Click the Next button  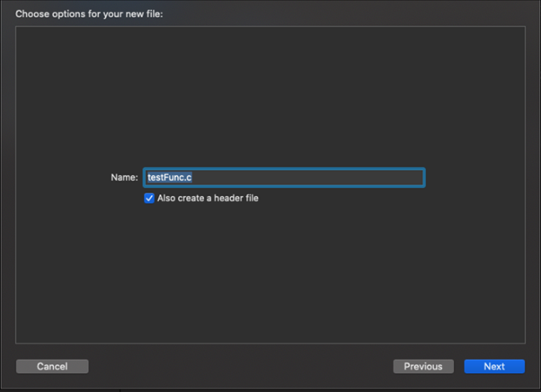tap(494, 366)
